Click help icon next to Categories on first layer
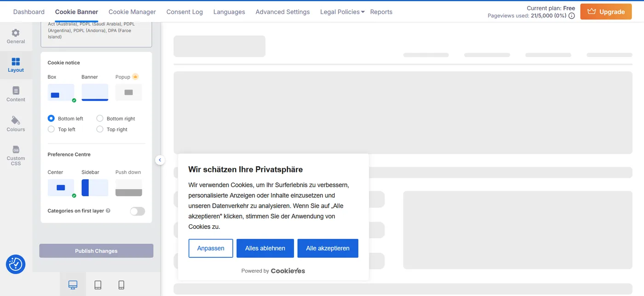 pyautogui.click(x=108, y=211)
